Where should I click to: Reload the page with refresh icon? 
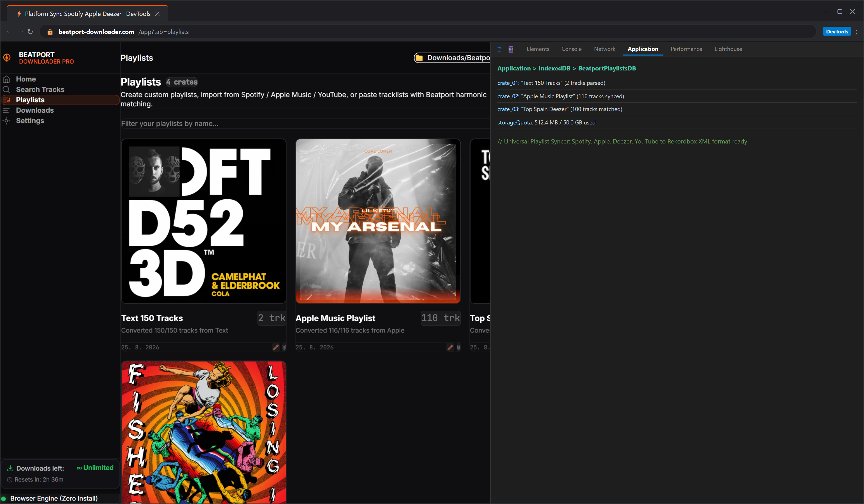pos(30,32)
